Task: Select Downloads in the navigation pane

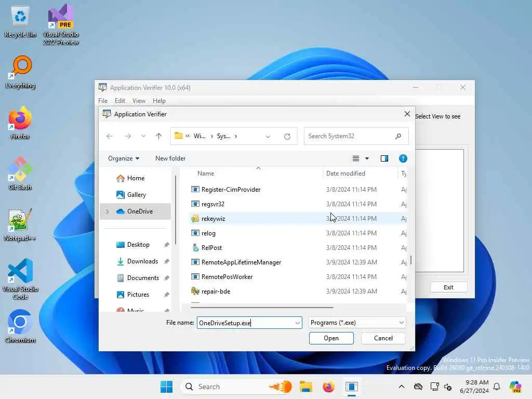Action: point(142,261)
